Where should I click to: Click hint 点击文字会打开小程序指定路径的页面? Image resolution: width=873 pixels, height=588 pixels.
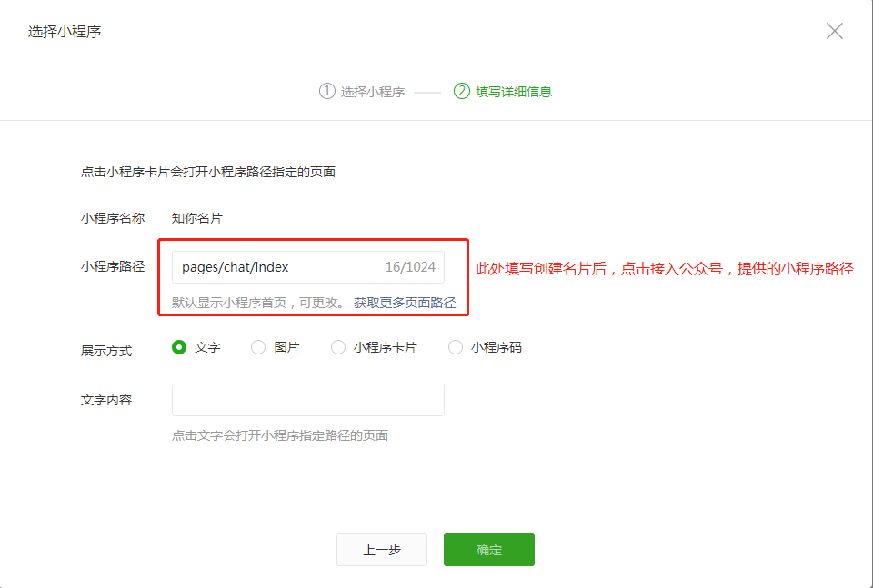coord(280,435)
